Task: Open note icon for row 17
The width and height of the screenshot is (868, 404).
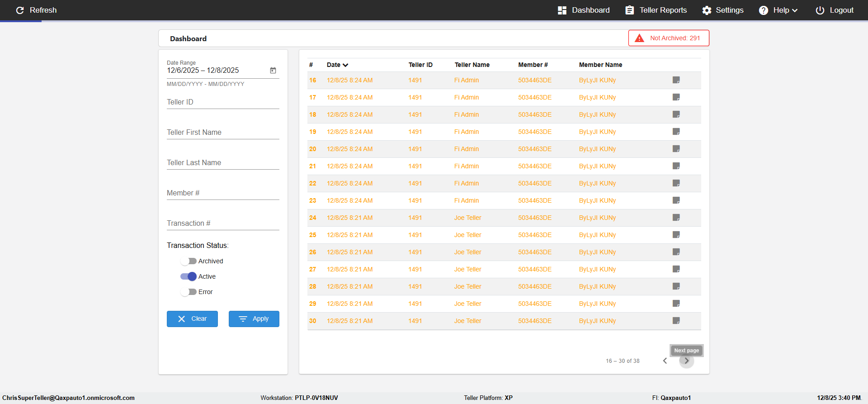Action: click(x=676, y=97)
